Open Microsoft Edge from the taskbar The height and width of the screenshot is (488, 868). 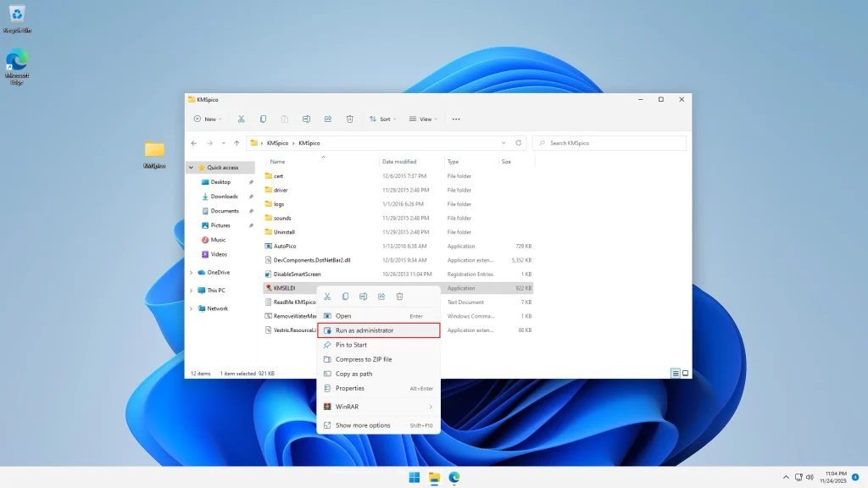click(x=454, y=477)
